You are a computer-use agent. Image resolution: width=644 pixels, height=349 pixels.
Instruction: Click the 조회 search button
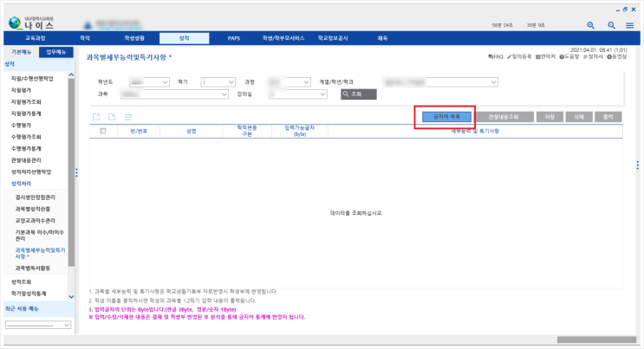(x=359, y=94)
